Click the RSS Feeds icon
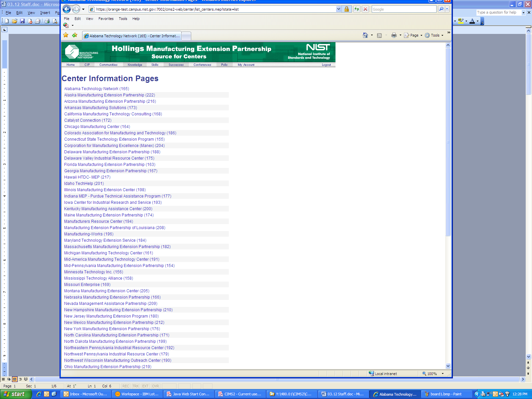This screenshot has width=532, height=399. 379,35
